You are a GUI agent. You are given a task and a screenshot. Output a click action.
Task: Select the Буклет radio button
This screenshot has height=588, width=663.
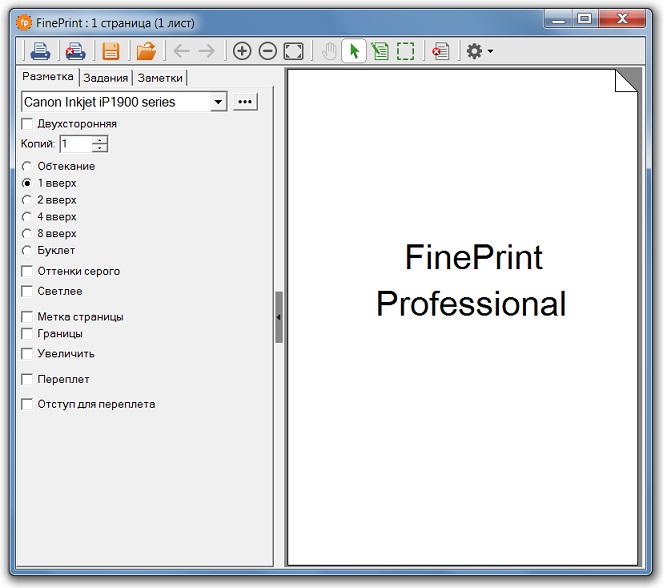pyautogui.click(x=27, y=250)
